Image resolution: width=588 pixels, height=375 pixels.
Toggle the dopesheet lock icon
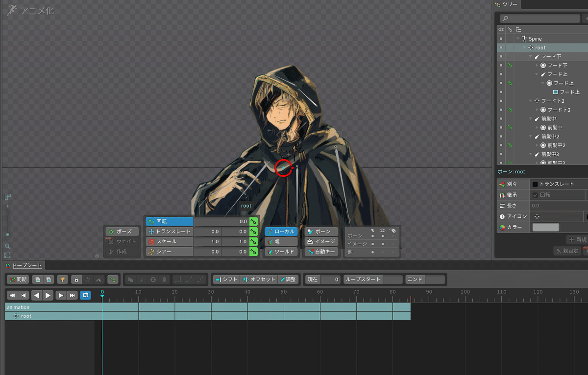point(76,280)
